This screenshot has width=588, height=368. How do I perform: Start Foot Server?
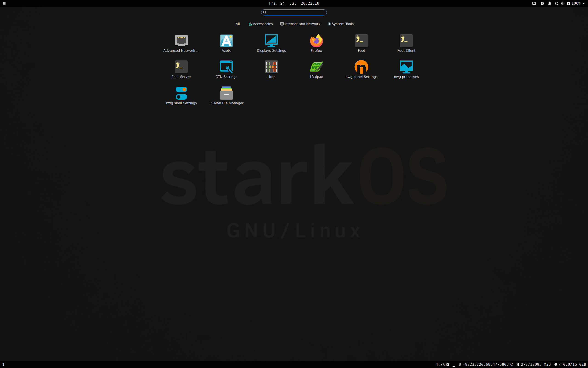[181, 70]
